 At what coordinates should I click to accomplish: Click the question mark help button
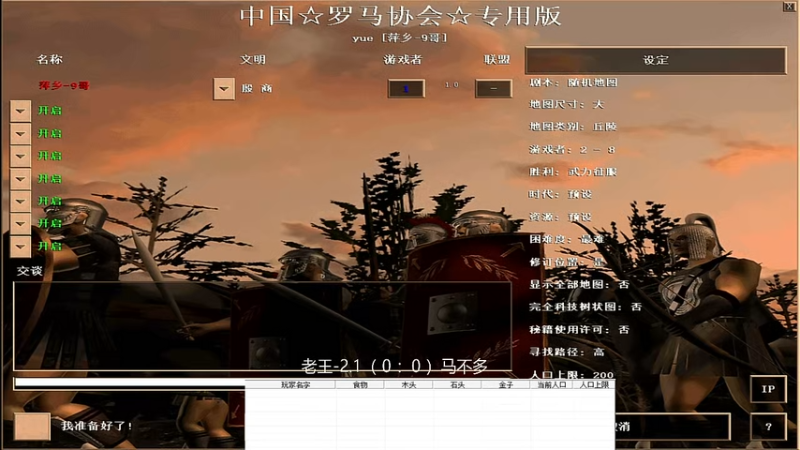coord(768,427)
